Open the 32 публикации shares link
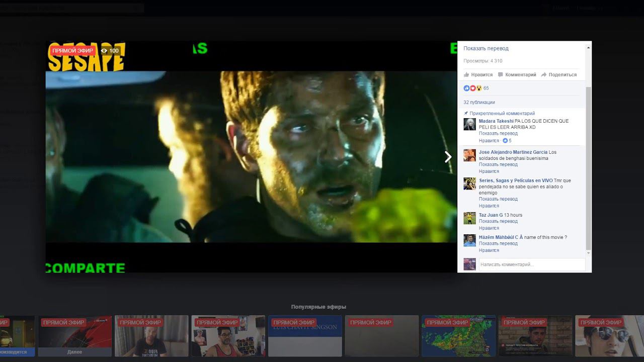644x362 pixels. [x=479, y=102]
